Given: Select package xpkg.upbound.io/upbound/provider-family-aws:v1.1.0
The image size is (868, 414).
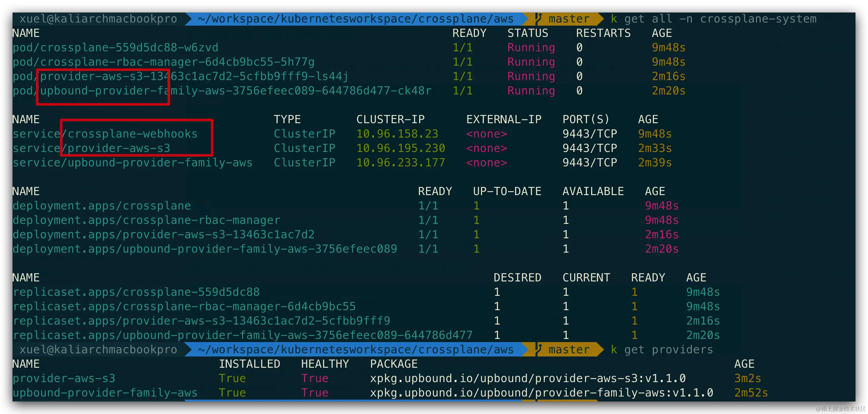Looking at the screenshot, I should (542, 393).
